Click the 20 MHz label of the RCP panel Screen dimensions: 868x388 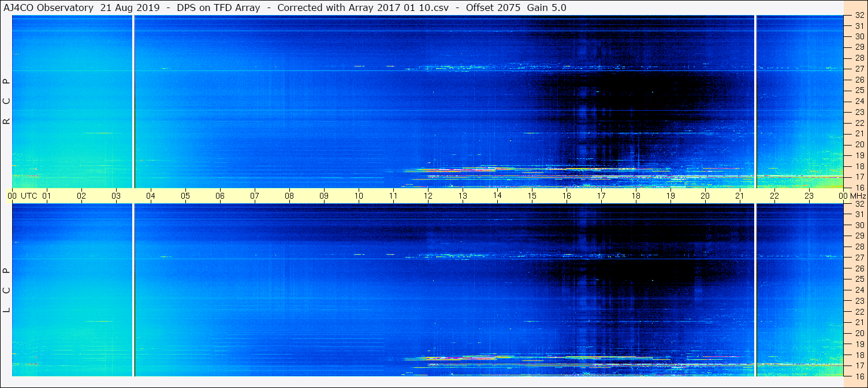click(859, 144)
